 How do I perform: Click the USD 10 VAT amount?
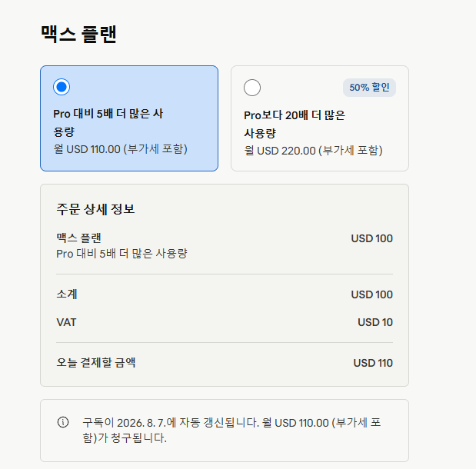(375, 322)
